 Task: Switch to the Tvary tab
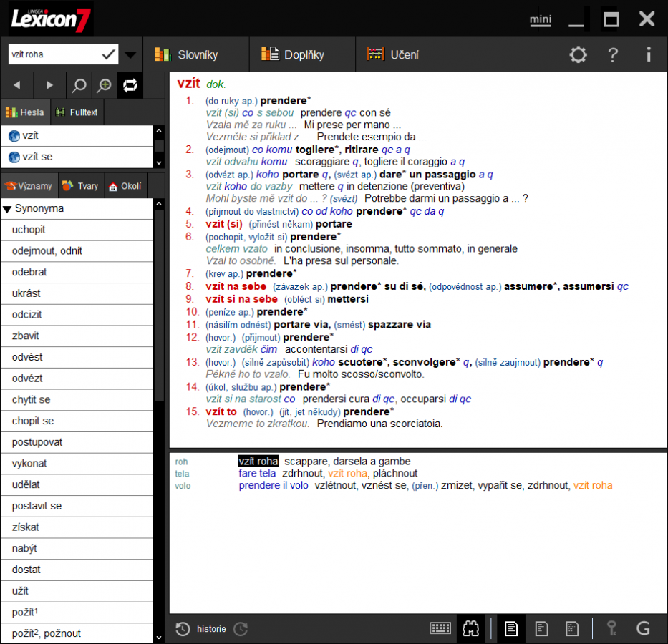click(80, 185)
